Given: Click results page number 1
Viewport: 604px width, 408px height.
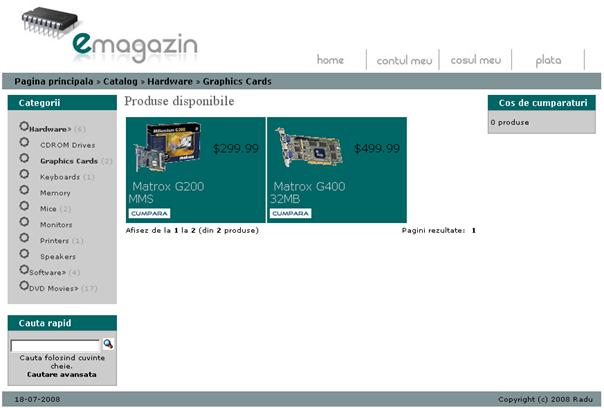Looking at the screenshot, I should coord(474,230).
